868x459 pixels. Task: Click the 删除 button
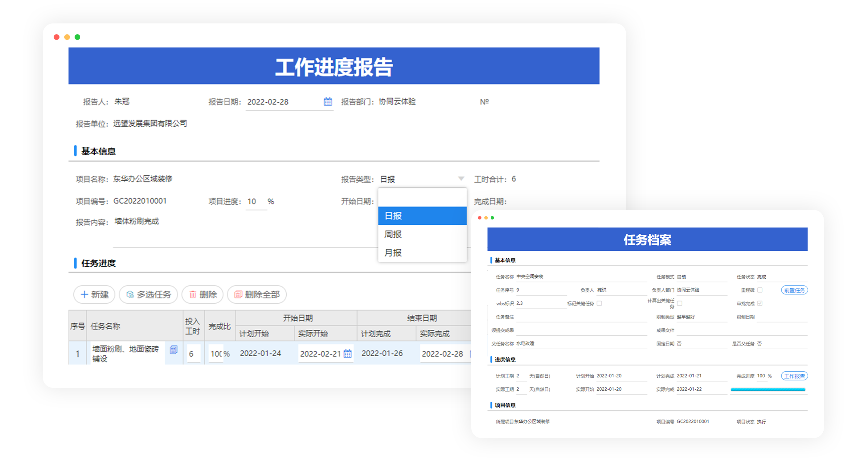[x=203, y=294]
